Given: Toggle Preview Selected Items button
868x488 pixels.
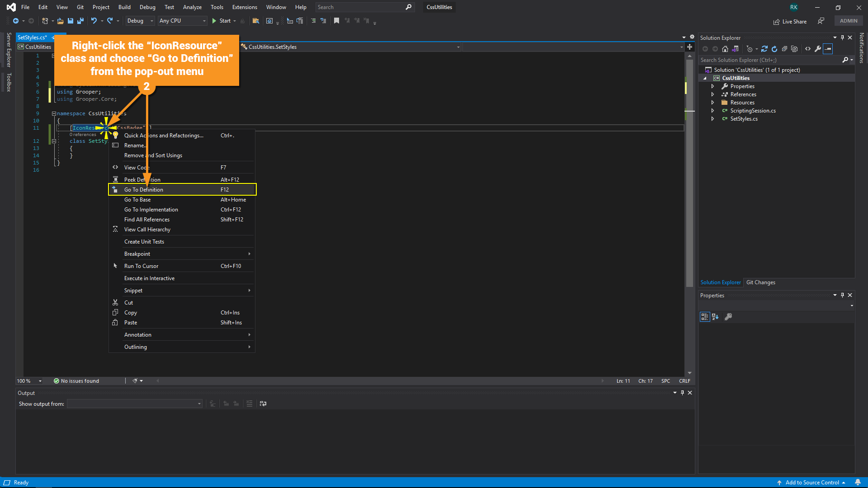Looking at the screenshot, I should [x=828, y=49].
